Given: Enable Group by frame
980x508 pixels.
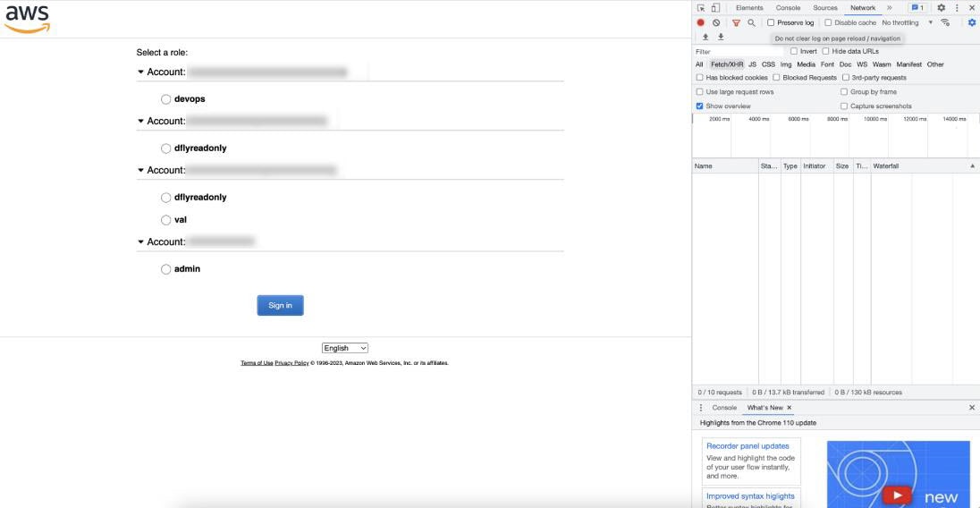Looking at the screenshot, I should (844, 92).
